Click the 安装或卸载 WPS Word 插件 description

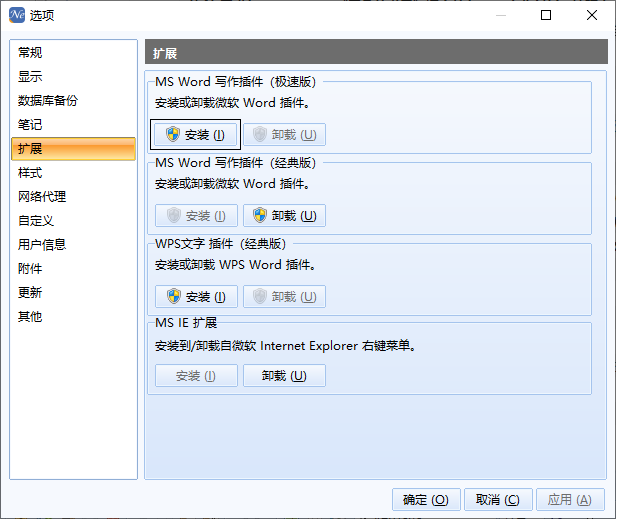(235, 265)
